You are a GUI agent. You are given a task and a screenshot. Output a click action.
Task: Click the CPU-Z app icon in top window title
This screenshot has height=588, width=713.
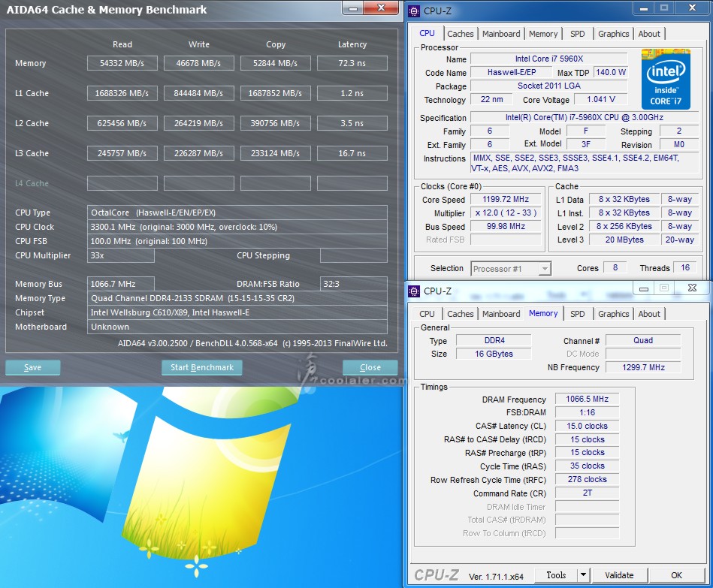pyautogui.click(x=414, y=11)
